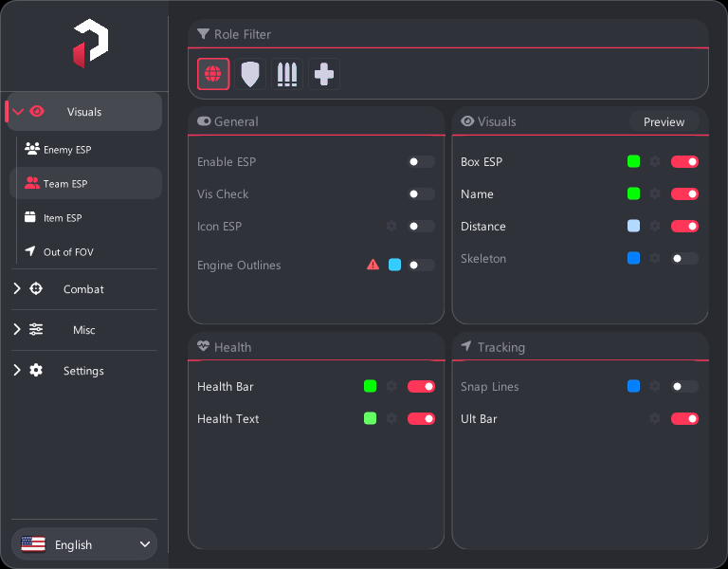Click the Combat crosshair icon

(x=36, y=288)
